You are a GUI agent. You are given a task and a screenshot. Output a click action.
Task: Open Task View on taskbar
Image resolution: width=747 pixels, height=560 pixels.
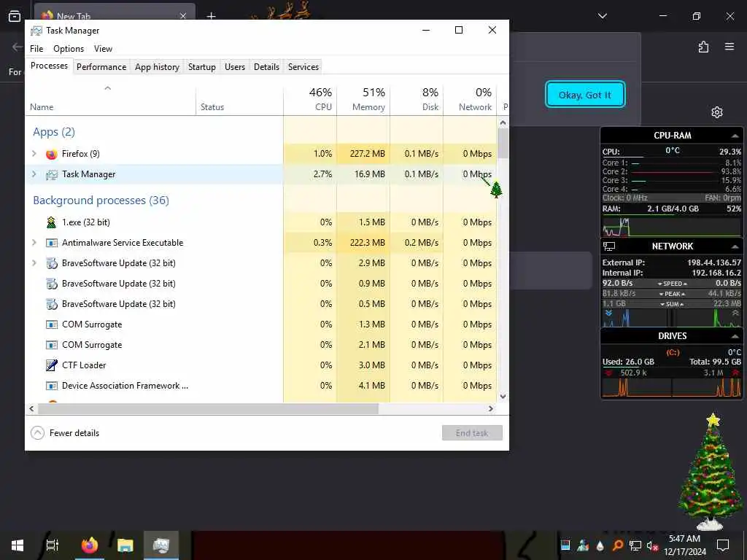[x=52, y=545]
